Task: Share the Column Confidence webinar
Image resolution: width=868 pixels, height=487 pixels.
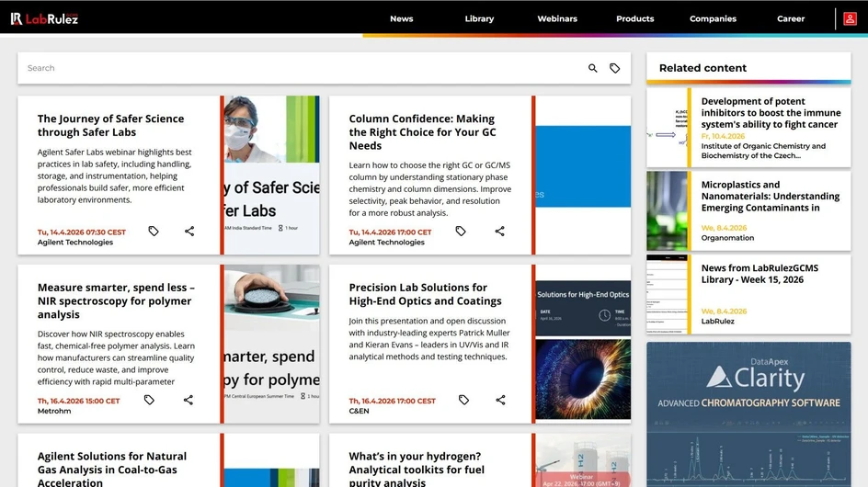Action: point(500,231)
